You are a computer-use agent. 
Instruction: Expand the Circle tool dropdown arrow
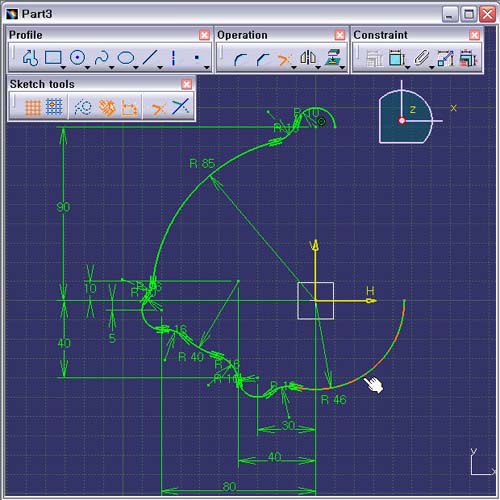87,68
